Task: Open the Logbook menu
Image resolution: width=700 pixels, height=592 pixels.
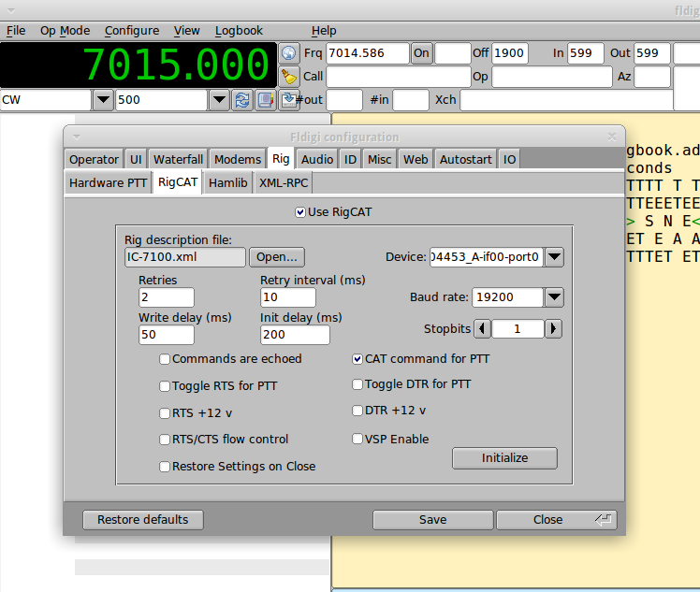Action: pyautogui.click(x=239, y=31)
